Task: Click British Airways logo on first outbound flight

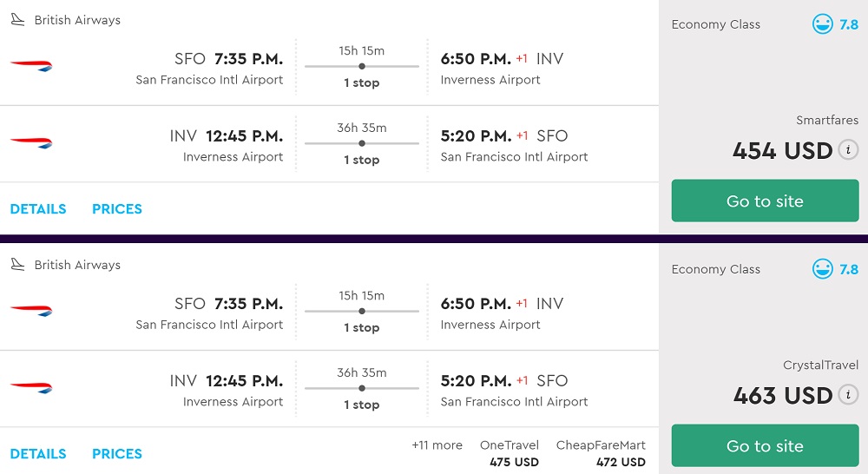Action: pos(31,66)
